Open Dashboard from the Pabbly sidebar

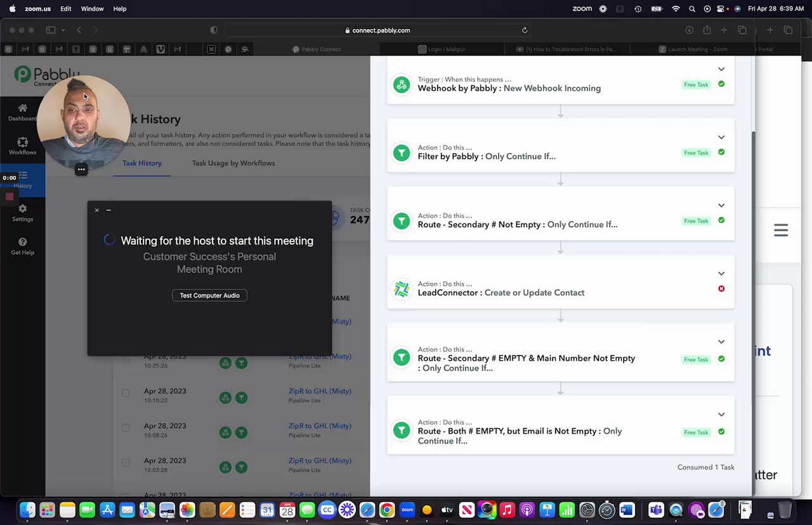(22, 112)
